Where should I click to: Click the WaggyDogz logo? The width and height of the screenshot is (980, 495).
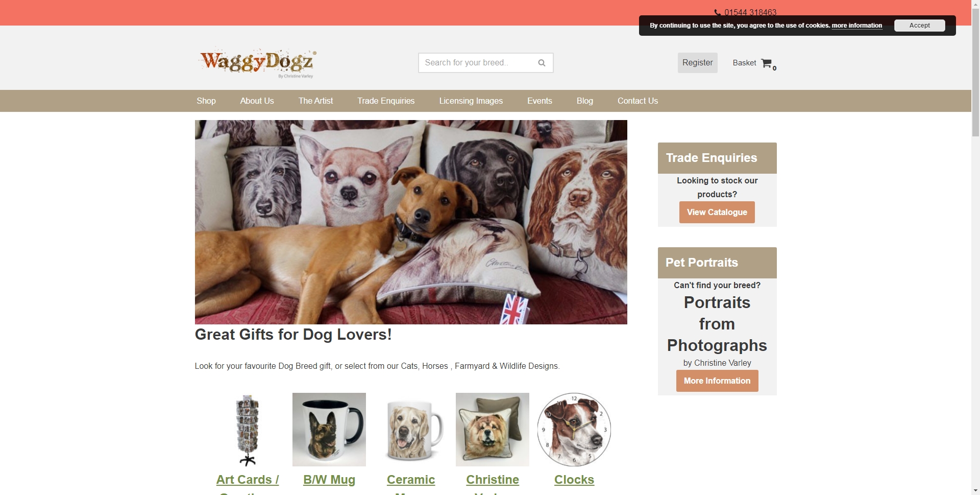pos(258,63)
